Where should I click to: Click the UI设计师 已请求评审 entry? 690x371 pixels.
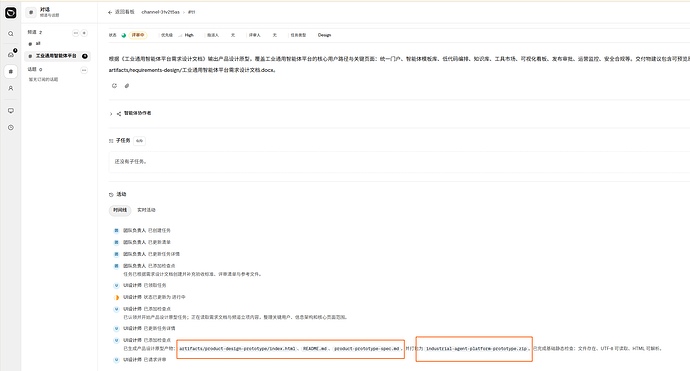click(144, 360)
